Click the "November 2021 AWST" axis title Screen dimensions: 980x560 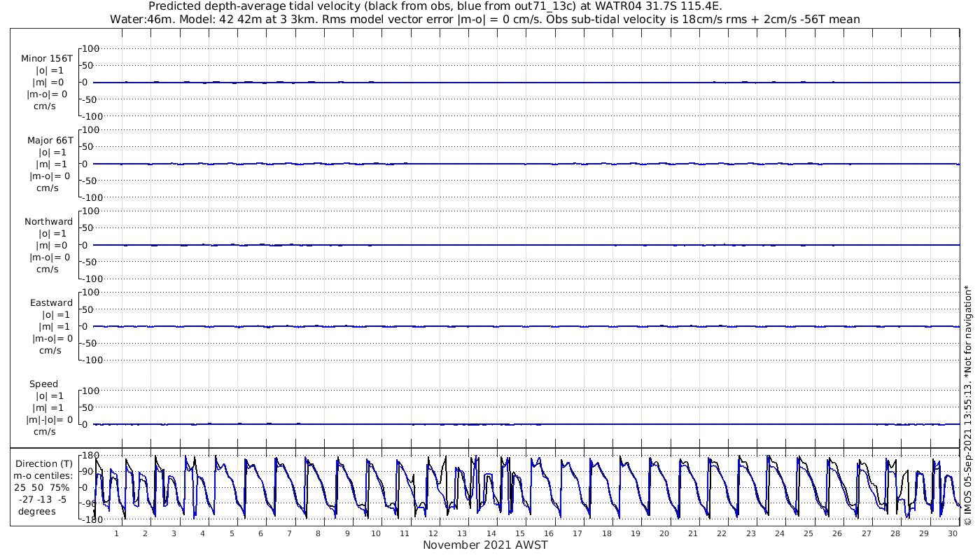(x=485, y=545)
